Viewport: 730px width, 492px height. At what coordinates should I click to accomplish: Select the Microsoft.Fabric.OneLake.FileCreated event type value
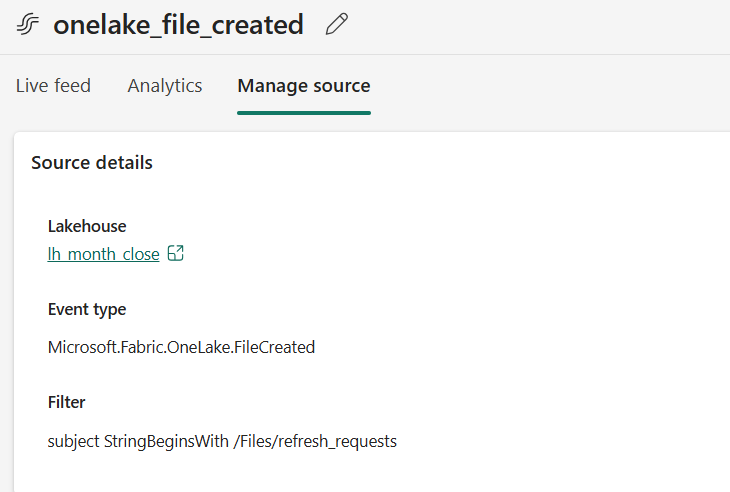pos(181,347)
